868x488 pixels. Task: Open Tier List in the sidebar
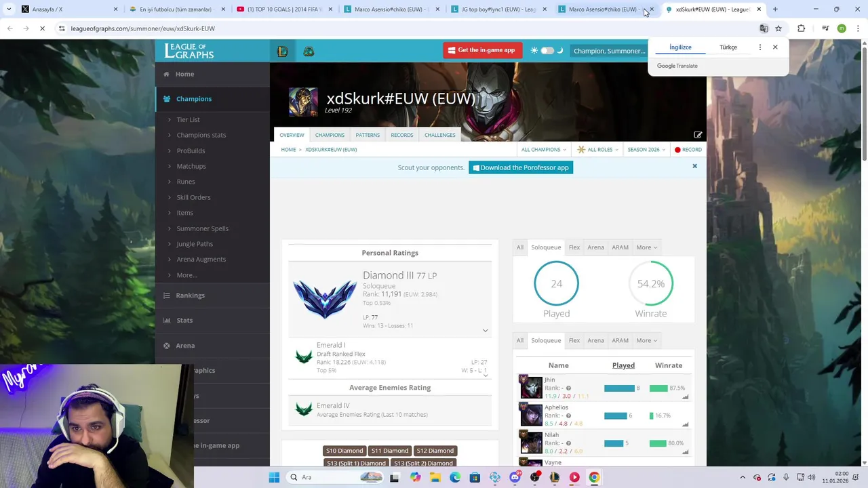click(x=188, y=120)
